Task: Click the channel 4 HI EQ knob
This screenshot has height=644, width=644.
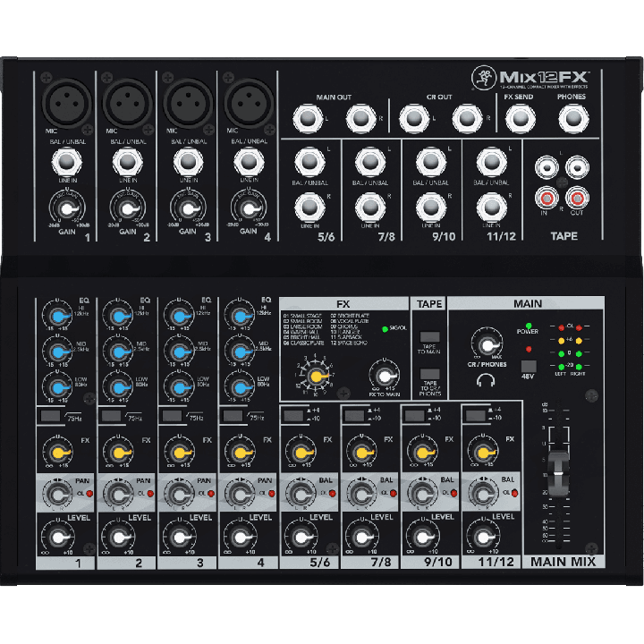Action: click(240, 317)
